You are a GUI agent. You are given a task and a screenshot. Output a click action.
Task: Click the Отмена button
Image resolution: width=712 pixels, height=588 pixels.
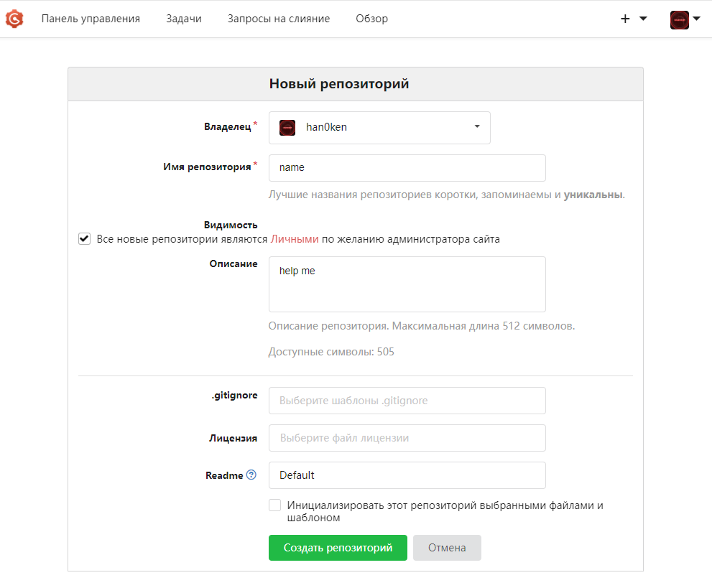pos(447,548)
